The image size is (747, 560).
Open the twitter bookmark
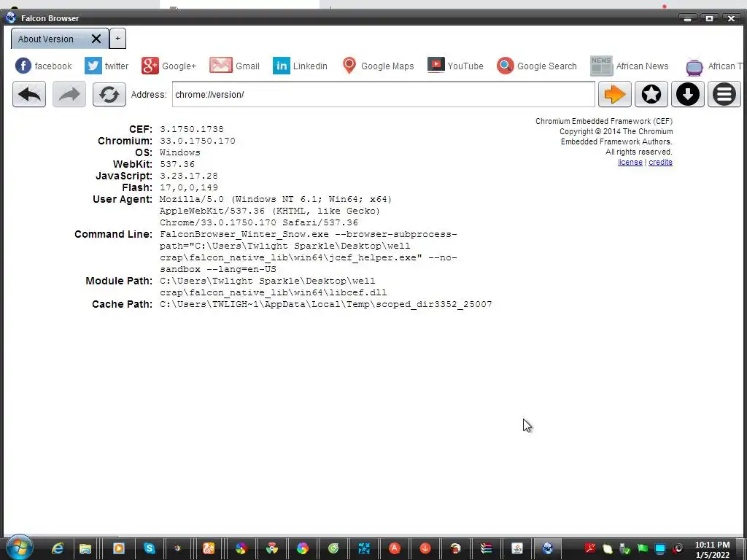pos(107,66)
